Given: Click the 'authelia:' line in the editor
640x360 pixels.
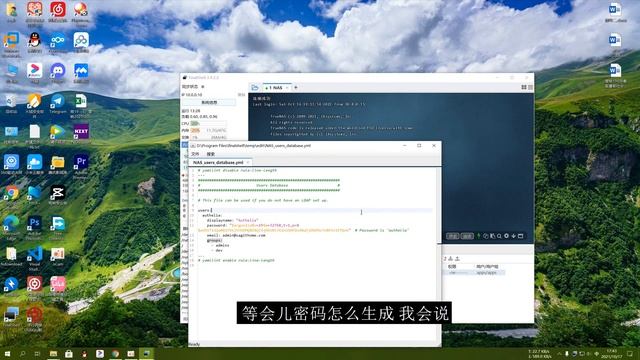Looking at the screenshot, I should pyautogui.click(x=212, y=215).
